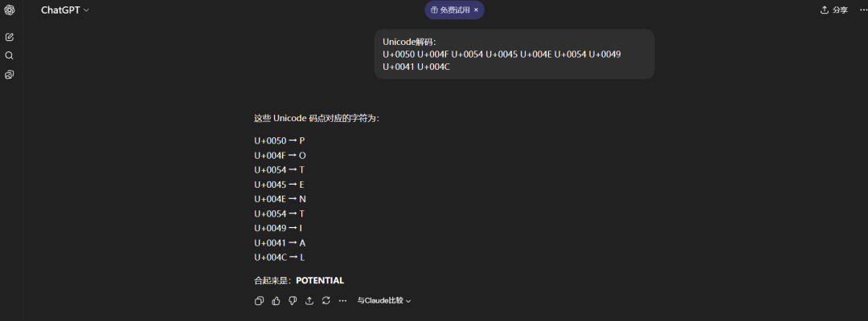Click the user message bubble with Unicode codes
Image resolution: width=868 pixels, height=321 pixels.
(514, 54)
